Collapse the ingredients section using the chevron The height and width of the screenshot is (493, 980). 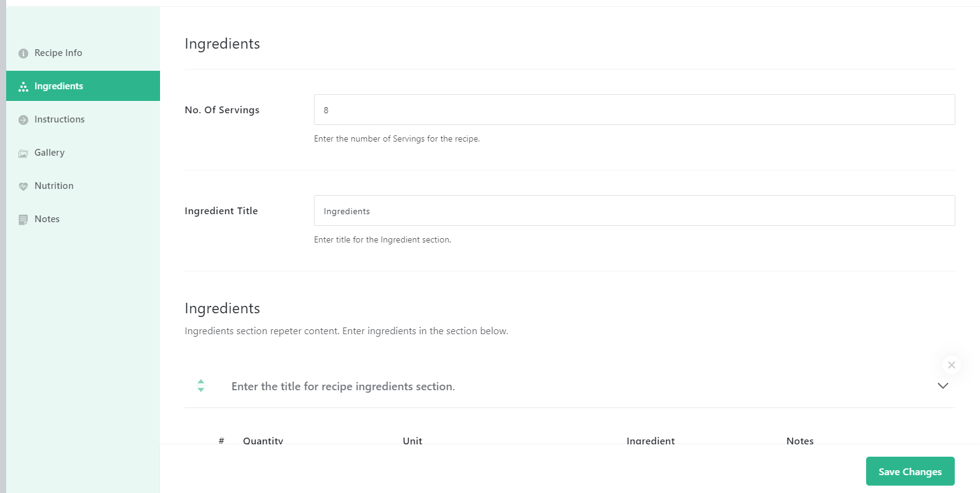click(x=942, y=386)
